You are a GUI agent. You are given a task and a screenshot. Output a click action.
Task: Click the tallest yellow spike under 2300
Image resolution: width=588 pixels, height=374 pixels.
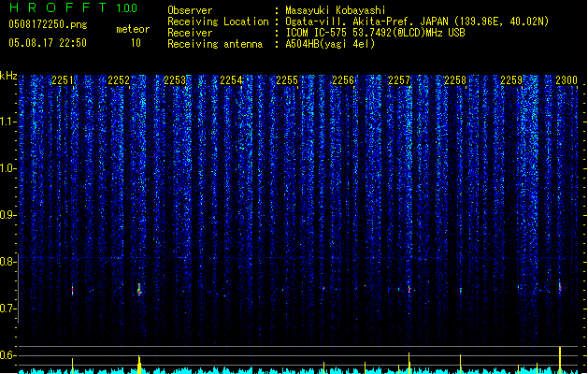pyautogui.click(x=560, y=360)
